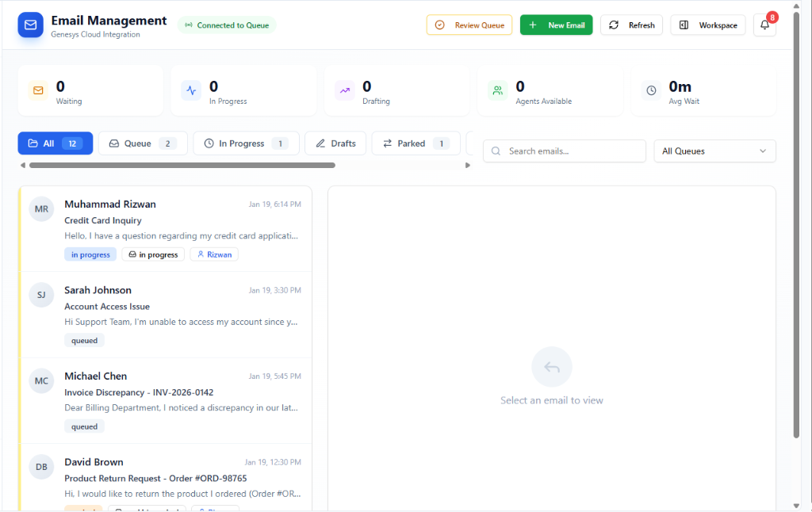
Task: Click the tab bar left scroll arrow
Action: click(22, 165)
